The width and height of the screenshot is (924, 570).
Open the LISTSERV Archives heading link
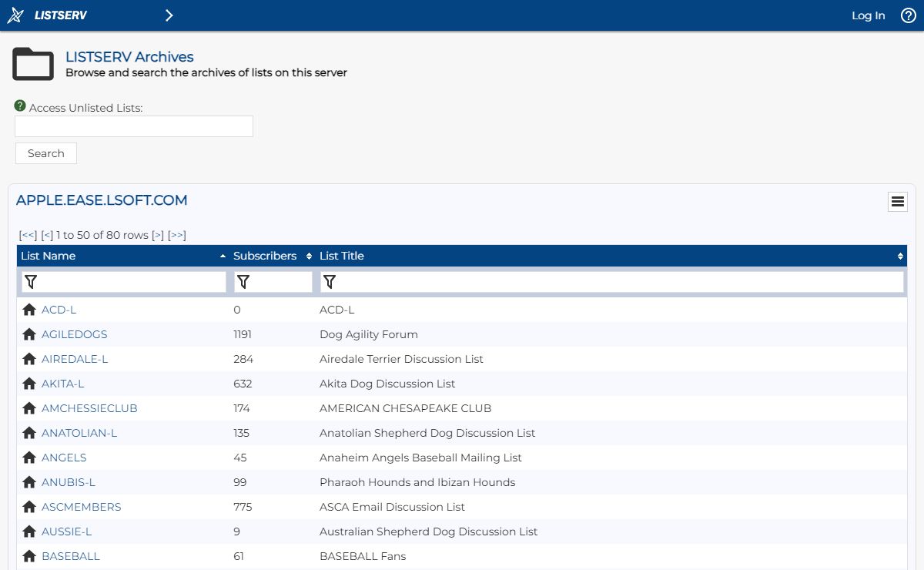(x=129, y=57)
